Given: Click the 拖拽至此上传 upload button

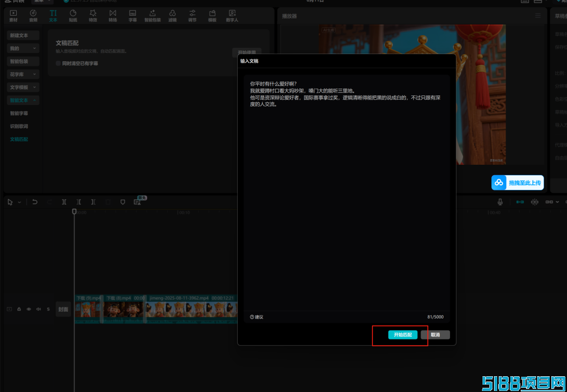Looking at the screenshot, I should [518, 183].
